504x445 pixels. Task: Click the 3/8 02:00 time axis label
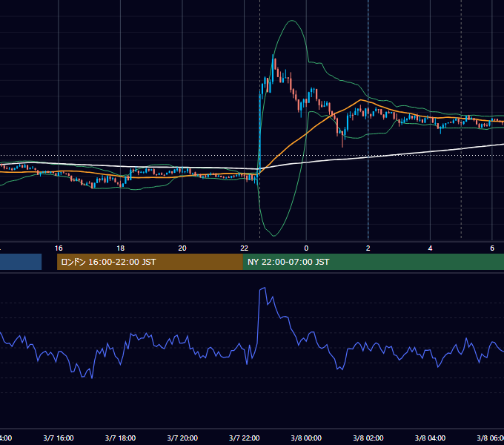368,438
